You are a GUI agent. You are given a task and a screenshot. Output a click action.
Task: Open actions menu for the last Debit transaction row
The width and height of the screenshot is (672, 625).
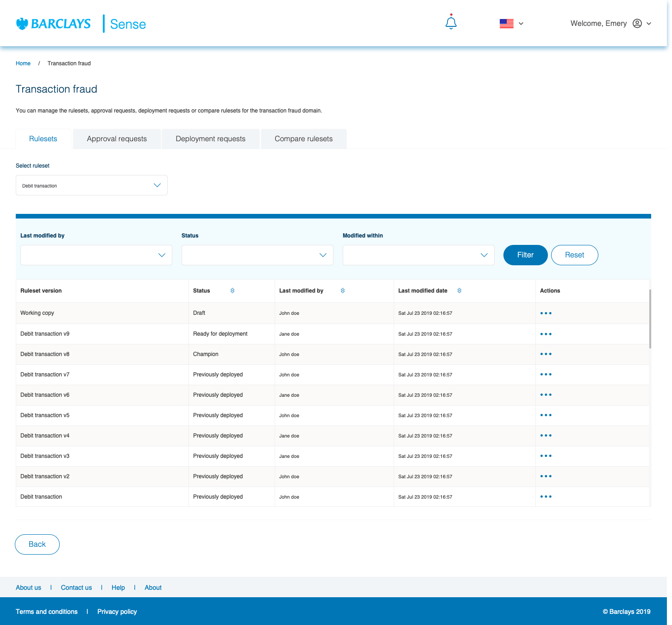point(546,497)
